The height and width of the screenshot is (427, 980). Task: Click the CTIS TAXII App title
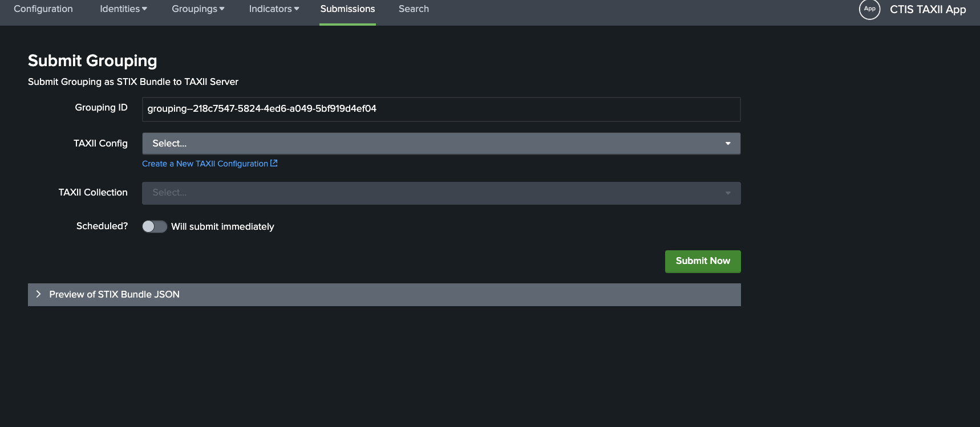point(928,9)
